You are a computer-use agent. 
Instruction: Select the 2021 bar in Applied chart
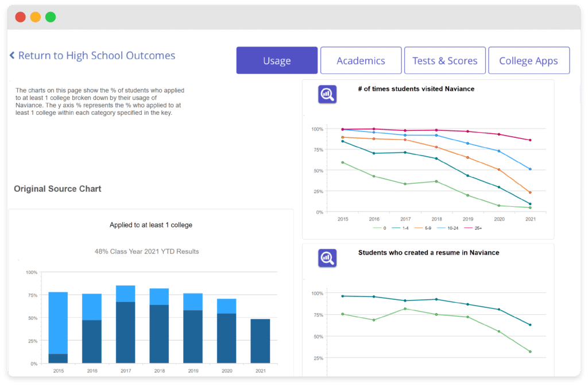click(x=260, y=341)
